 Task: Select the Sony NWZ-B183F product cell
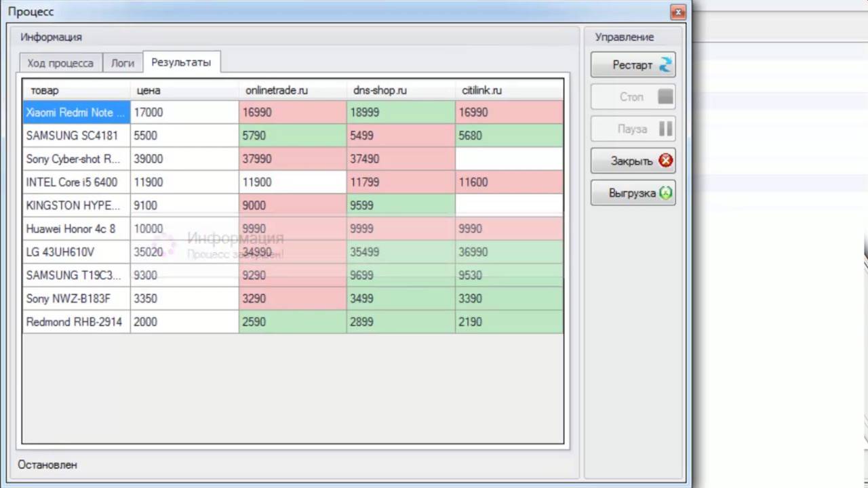pos(77,298)
